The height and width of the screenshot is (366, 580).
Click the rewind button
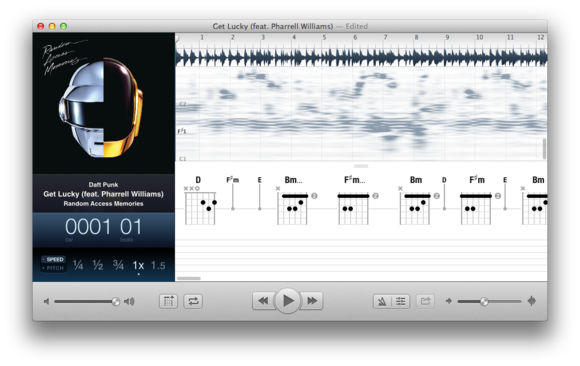click(263, 301)
